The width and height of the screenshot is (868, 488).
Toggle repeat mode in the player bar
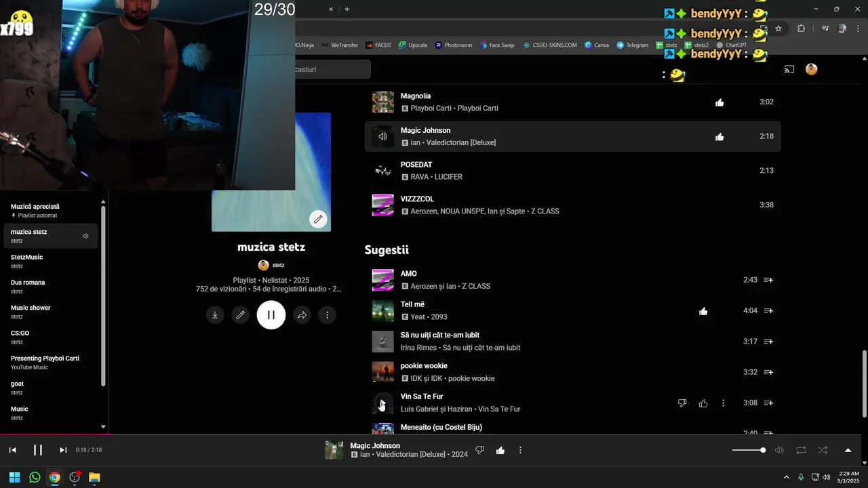[801, 450]
